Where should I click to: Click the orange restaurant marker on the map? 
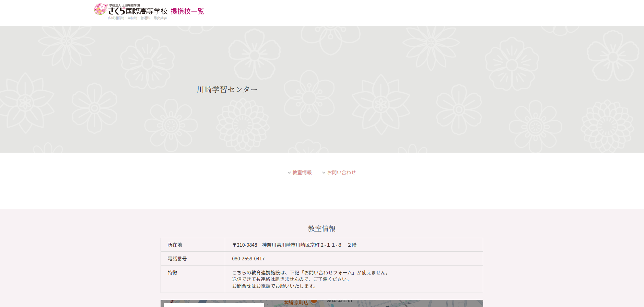[314, 302]
